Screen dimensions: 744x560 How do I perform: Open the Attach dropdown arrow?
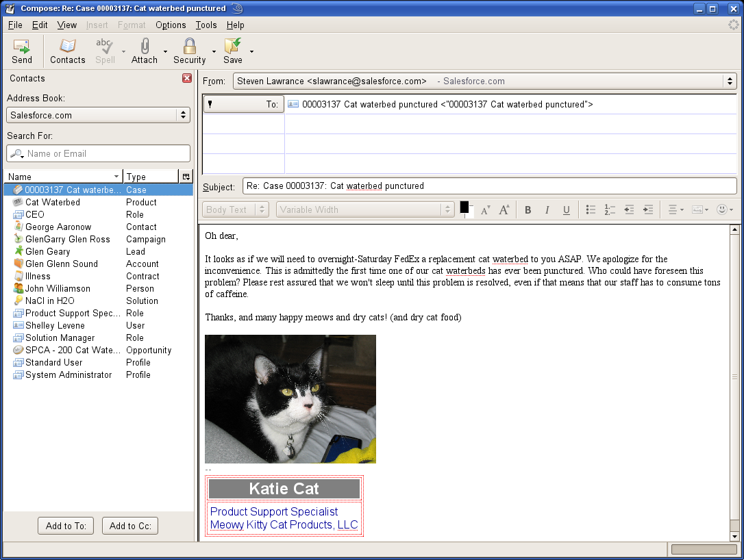[165, 51]
